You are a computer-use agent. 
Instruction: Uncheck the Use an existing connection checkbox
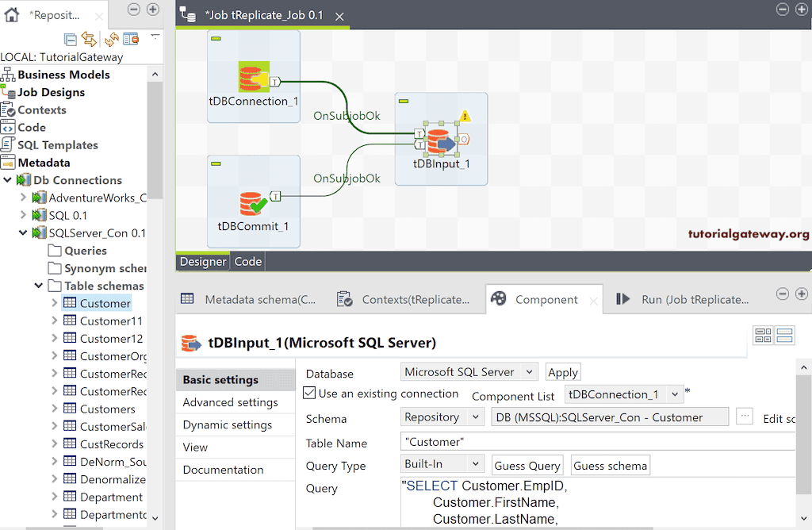click(308, 394)
